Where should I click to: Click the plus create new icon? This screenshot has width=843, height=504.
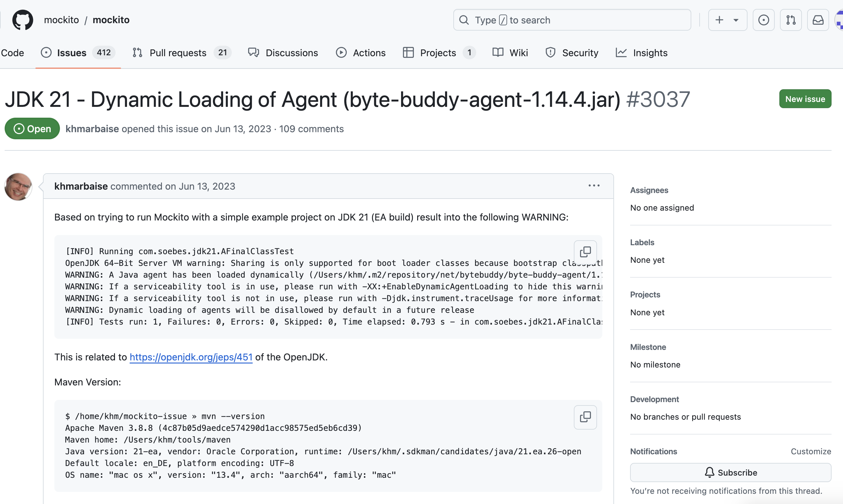click(x=719, y=20)
